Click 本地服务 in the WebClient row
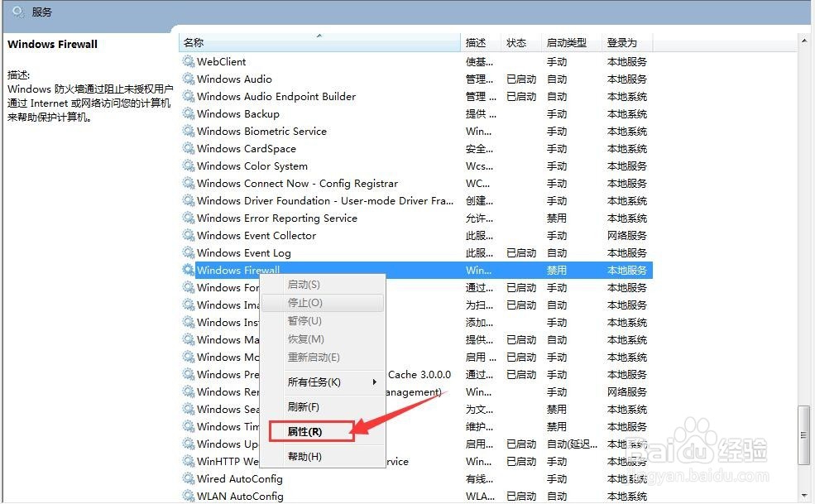The height and width of the screenshot is (504, 815). (x=627, y=61)
